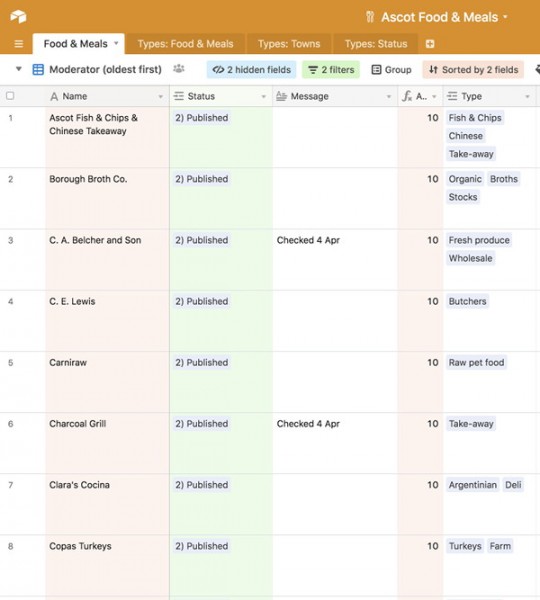
Task: Click the Airtable logo icon
Action: [18, 16]
